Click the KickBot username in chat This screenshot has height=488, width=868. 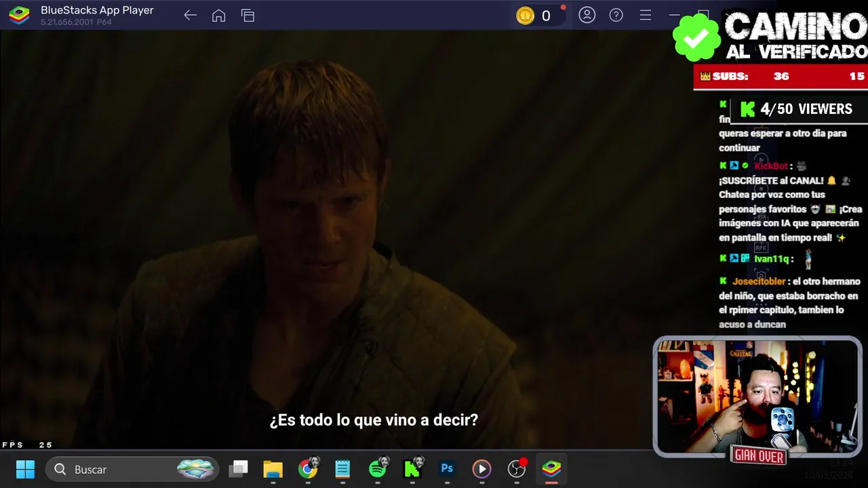pyautogui.click(x=771, y=166)
